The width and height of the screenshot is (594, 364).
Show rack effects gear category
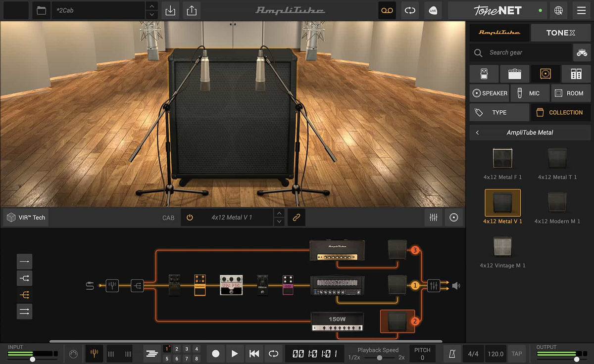(x=576, y=74)
